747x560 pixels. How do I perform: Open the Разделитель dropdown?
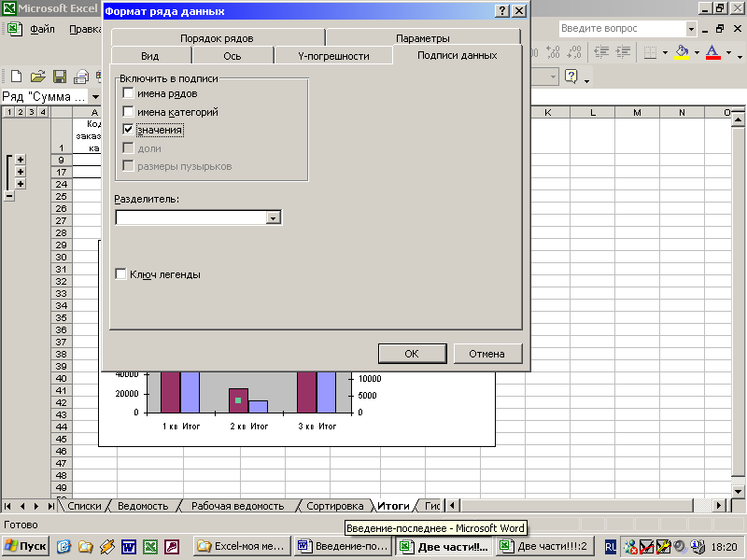click(x=273, y=218)
